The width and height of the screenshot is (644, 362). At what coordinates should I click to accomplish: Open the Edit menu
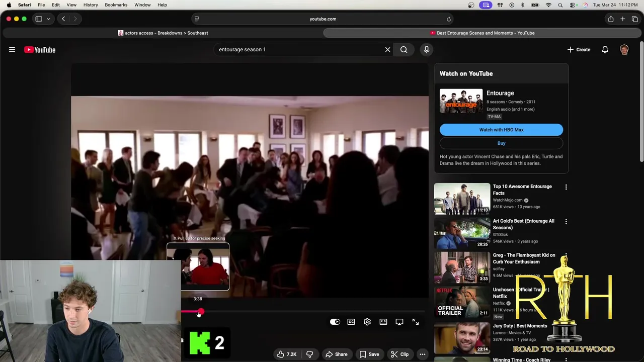[x=56, y=5]
